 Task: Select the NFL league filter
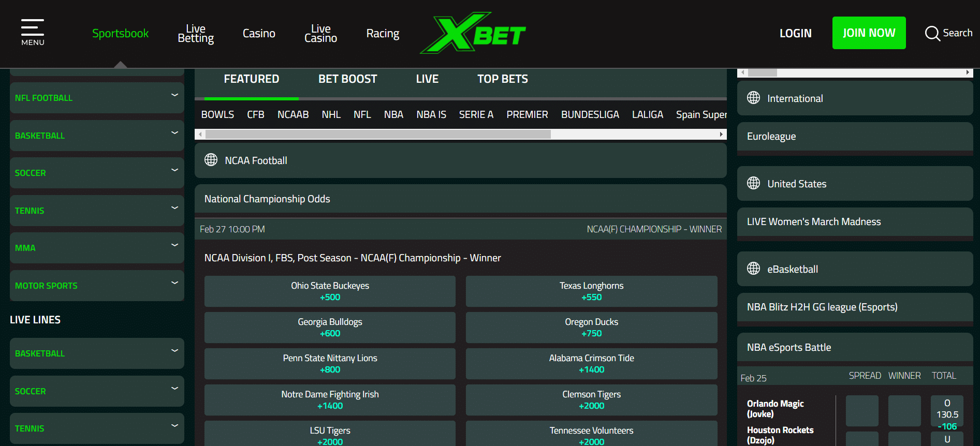[362, 114]
